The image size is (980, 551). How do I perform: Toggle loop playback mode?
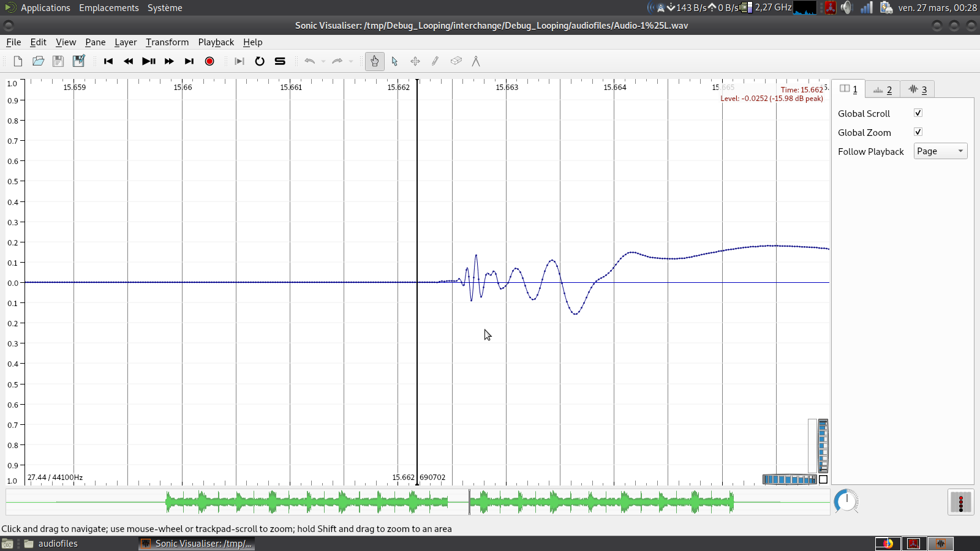coord(260,61)
